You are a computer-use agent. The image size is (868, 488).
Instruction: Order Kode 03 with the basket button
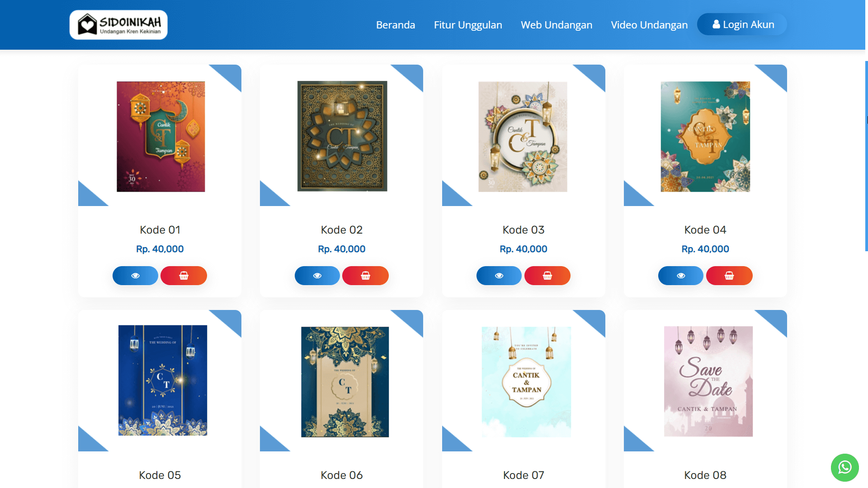pyautogui.click(x=547, y=276)
